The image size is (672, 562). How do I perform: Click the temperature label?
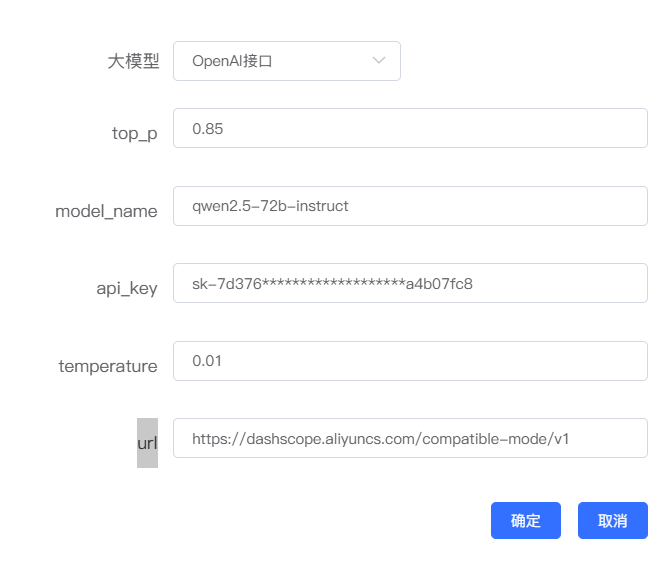[x=108, y=367]
